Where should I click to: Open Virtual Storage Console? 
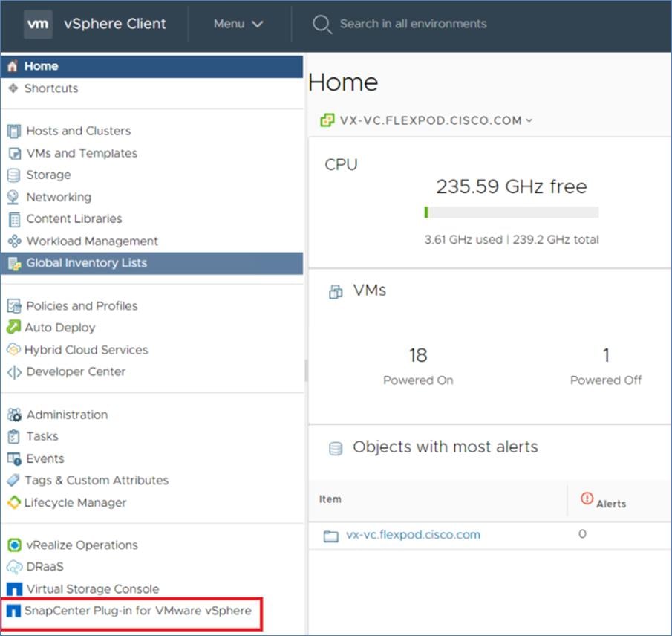(93, 589)
